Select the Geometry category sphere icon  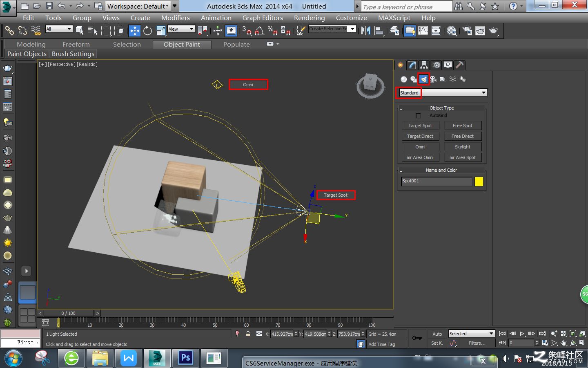404,79
